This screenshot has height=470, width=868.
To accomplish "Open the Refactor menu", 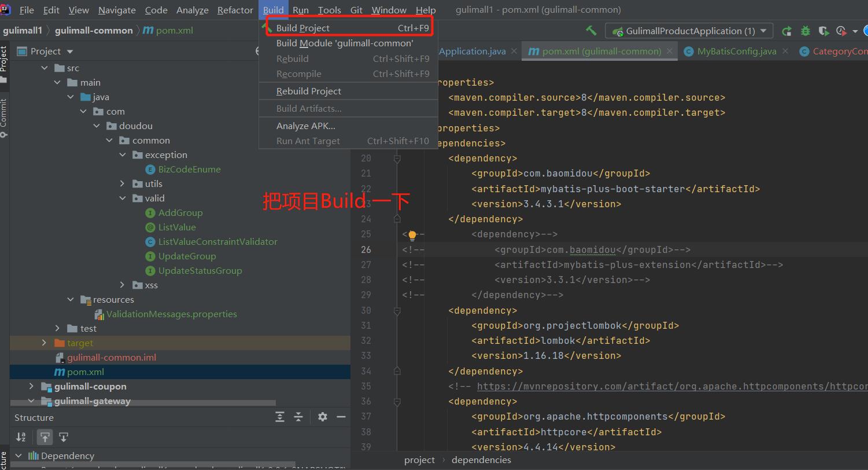I will [235, 10].
